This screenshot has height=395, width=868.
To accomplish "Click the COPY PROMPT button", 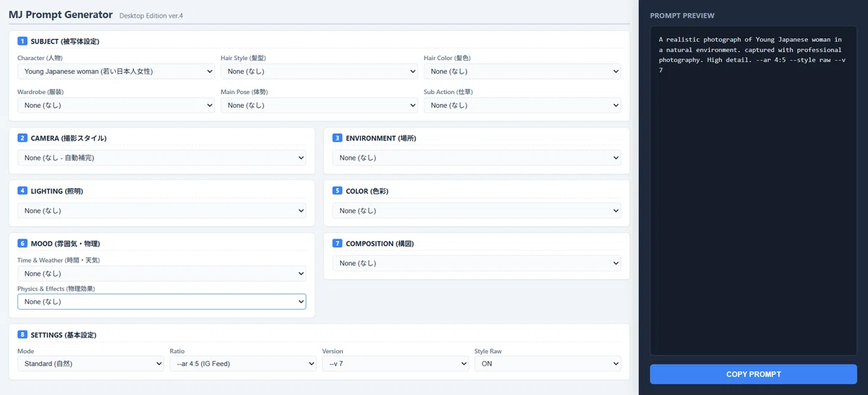I will tap(753, 374).
